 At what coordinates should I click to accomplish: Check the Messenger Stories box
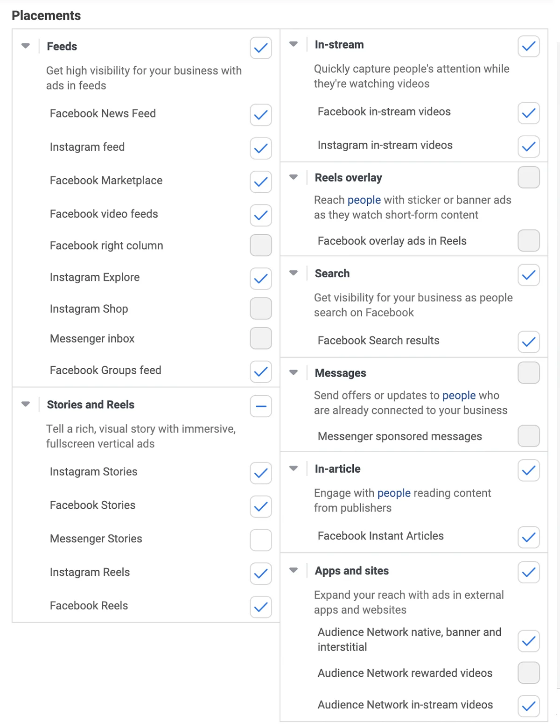[x=260, y=540]
